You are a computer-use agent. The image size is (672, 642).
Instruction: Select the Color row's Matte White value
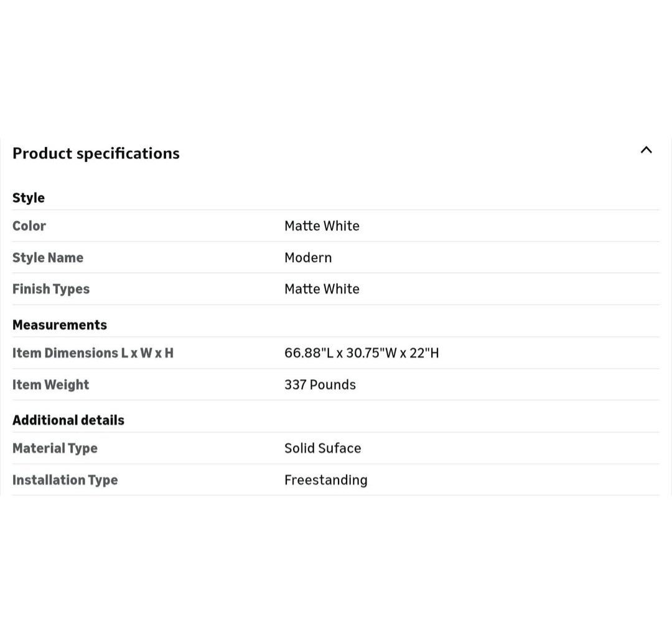pos(322,226)
